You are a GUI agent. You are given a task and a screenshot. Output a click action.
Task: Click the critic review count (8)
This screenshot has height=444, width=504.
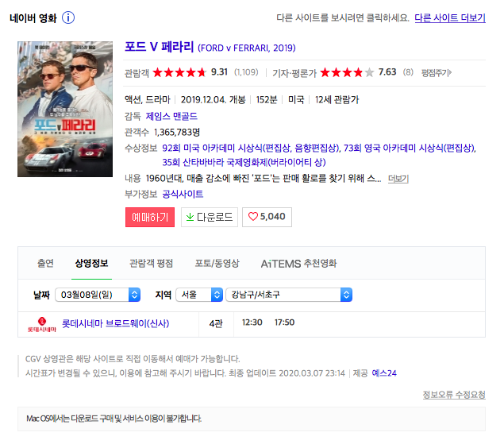point(408,72)
